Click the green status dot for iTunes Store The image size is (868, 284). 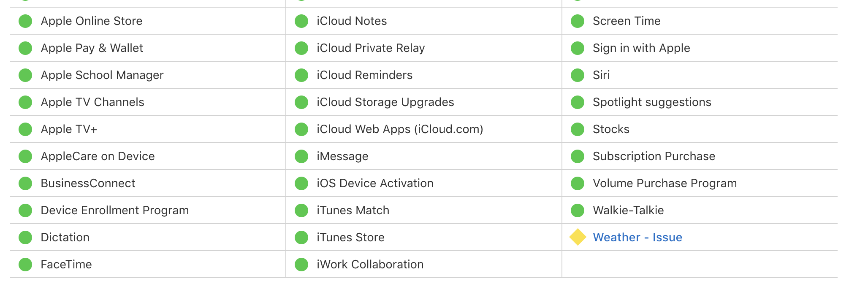(x=301, y=238)
